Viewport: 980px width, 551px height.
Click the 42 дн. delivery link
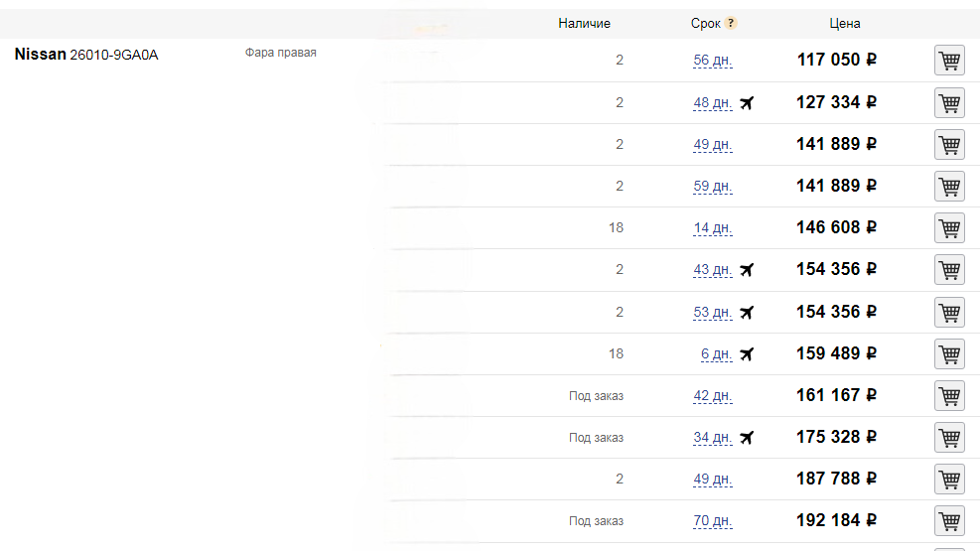[x=713, y=396]
